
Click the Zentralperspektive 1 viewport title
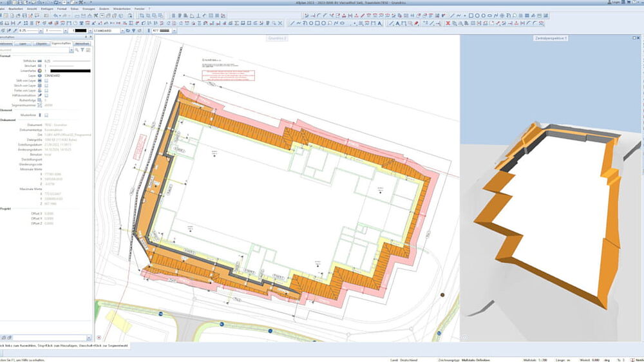coord(551,38)
